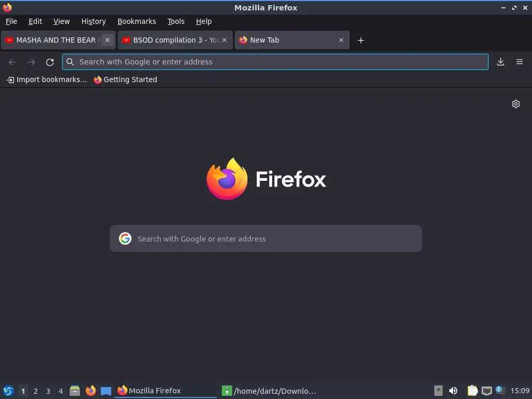The width and height of the screenshot is (532, 399).
Task: Open the Edit menu
Action: (x=35, y=21)
